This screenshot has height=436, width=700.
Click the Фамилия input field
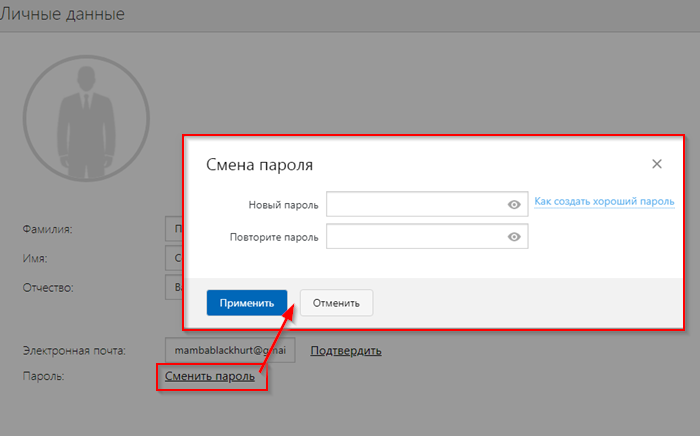tap(173, 229)
